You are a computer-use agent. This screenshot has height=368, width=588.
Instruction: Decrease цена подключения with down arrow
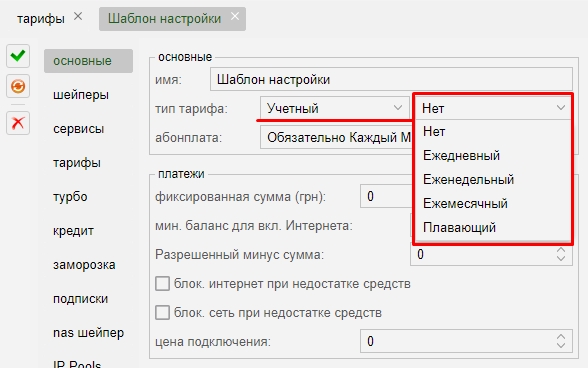[561, 345]
